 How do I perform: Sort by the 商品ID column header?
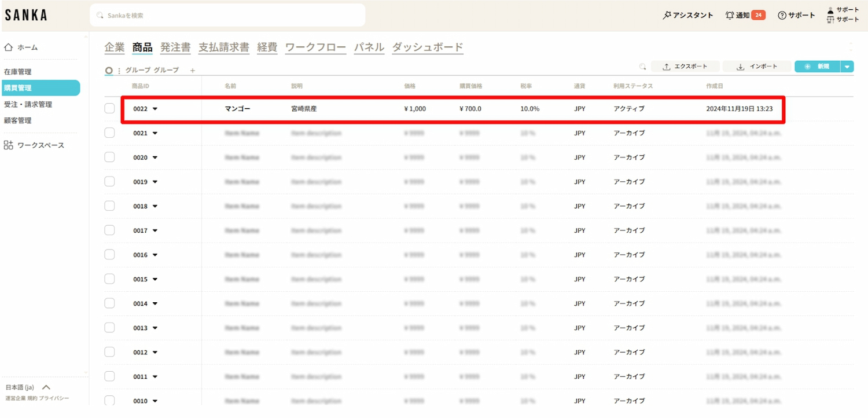click(141, 86)
